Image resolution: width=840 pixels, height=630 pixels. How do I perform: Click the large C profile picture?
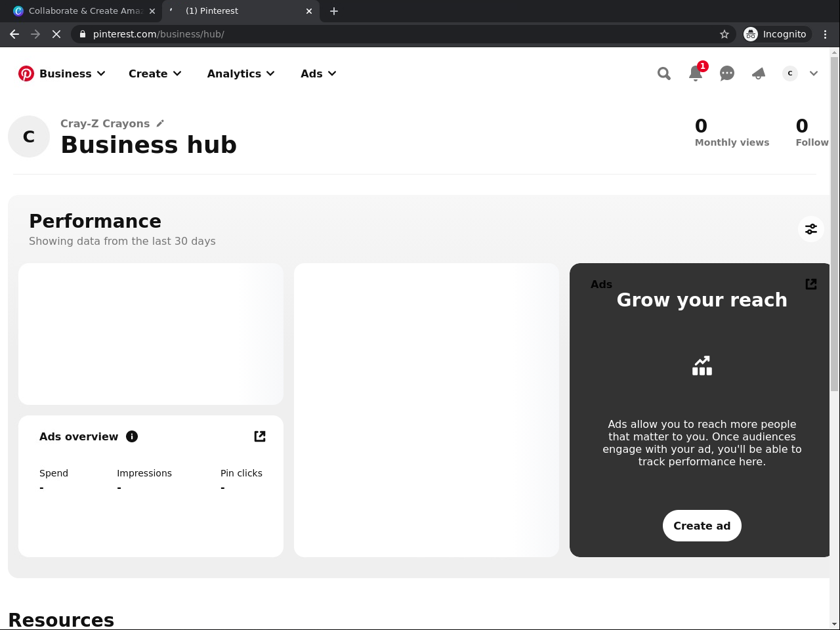29,136
